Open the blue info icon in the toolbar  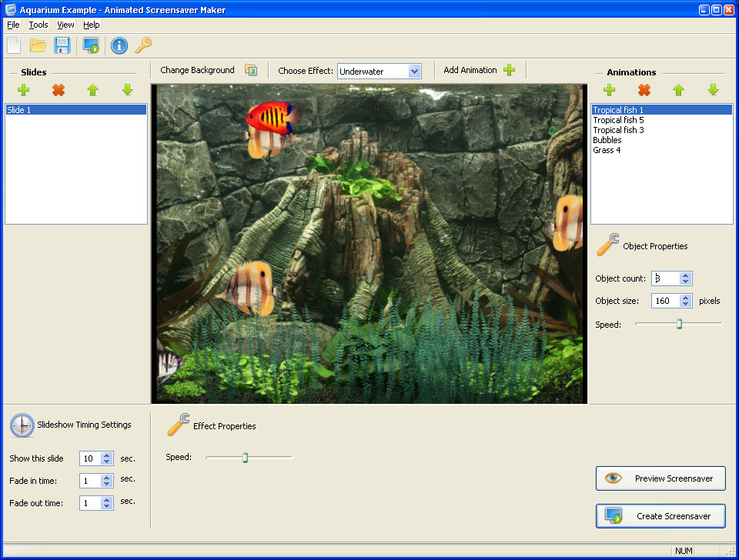119,45
